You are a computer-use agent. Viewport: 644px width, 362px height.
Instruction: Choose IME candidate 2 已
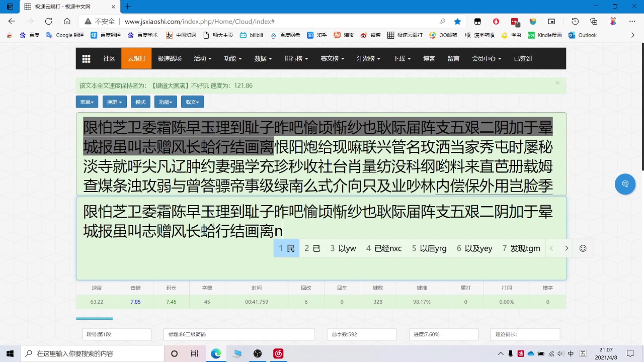coord(312,248)
